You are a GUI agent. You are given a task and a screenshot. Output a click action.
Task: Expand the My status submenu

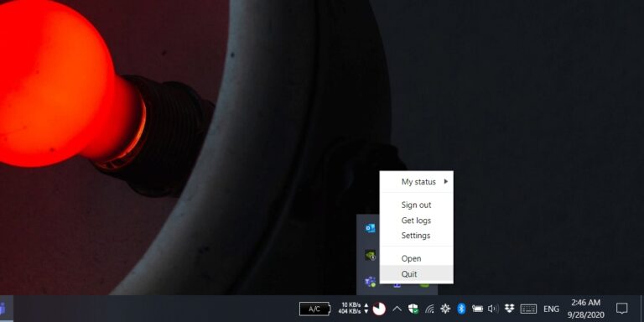point(417,182)
